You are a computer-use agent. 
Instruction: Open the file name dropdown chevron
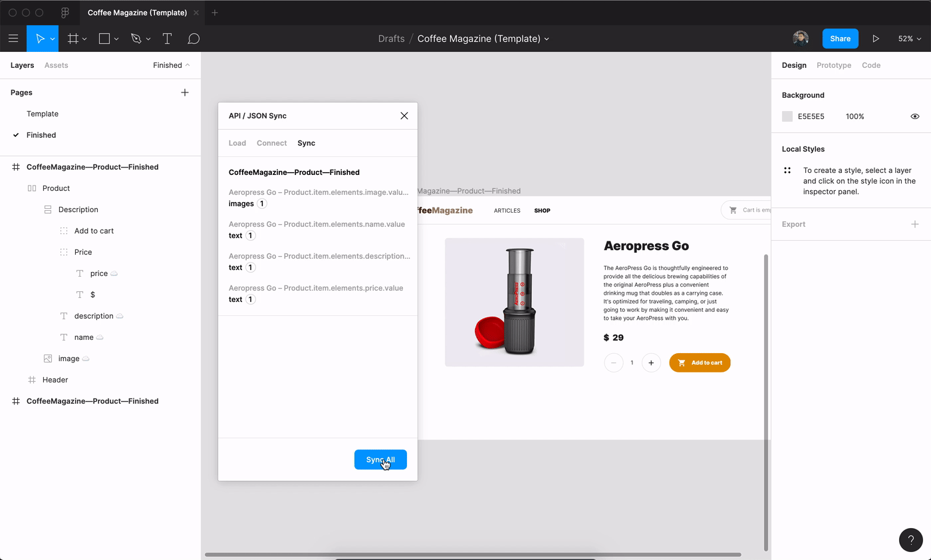(547, 39)
